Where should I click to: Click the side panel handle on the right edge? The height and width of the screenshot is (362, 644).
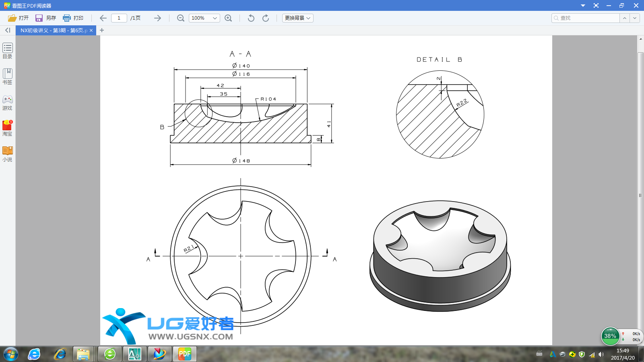coord(640,195)
